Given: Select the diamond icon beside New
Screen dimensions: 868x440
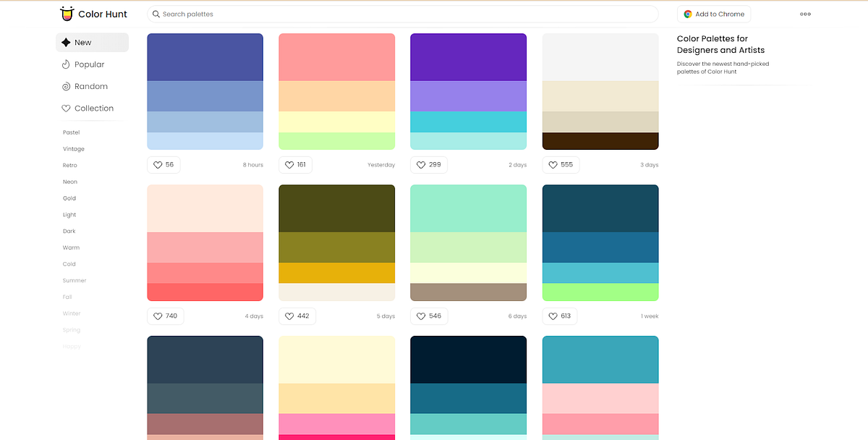Looking at the screenshot, I should (x=67, y=42).
